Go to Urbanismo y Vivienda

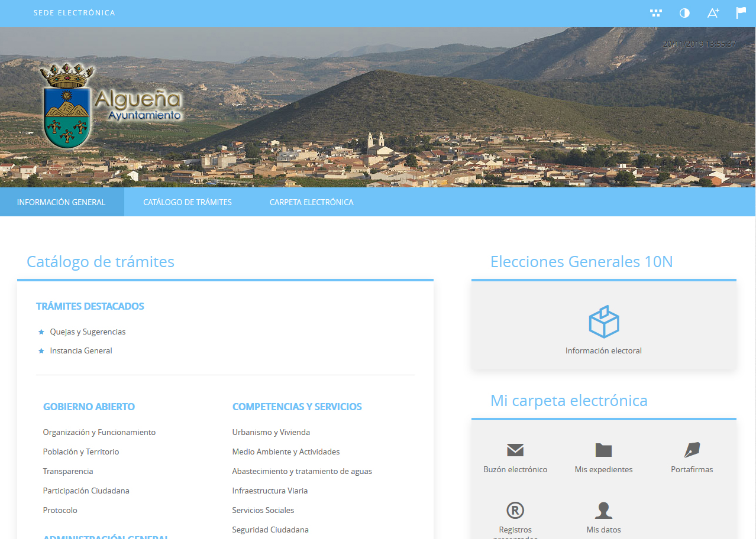pos(271,432)
